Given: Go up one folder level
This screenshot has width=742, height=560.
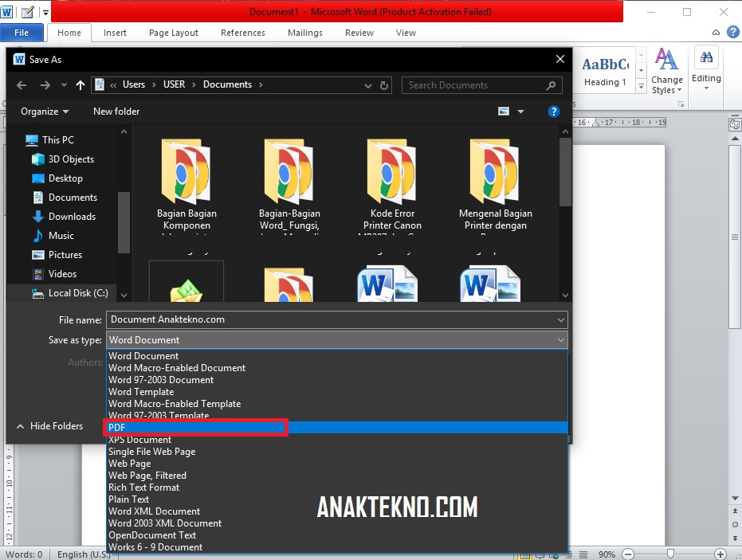Looking at the screenshot, I should [80, 85].
